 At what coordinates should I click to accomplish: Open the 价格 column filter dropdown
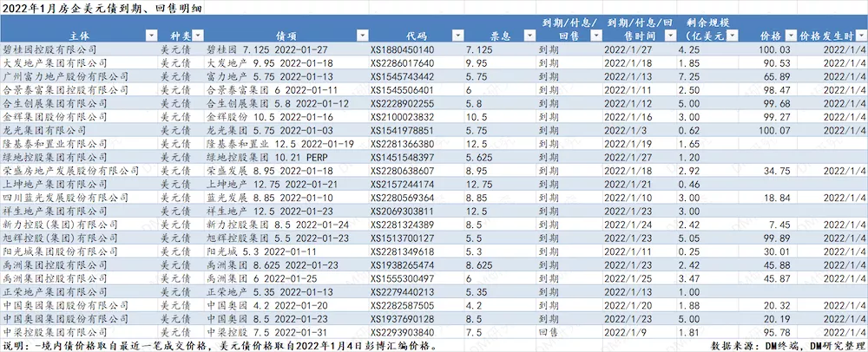click(x=790, y=36)
